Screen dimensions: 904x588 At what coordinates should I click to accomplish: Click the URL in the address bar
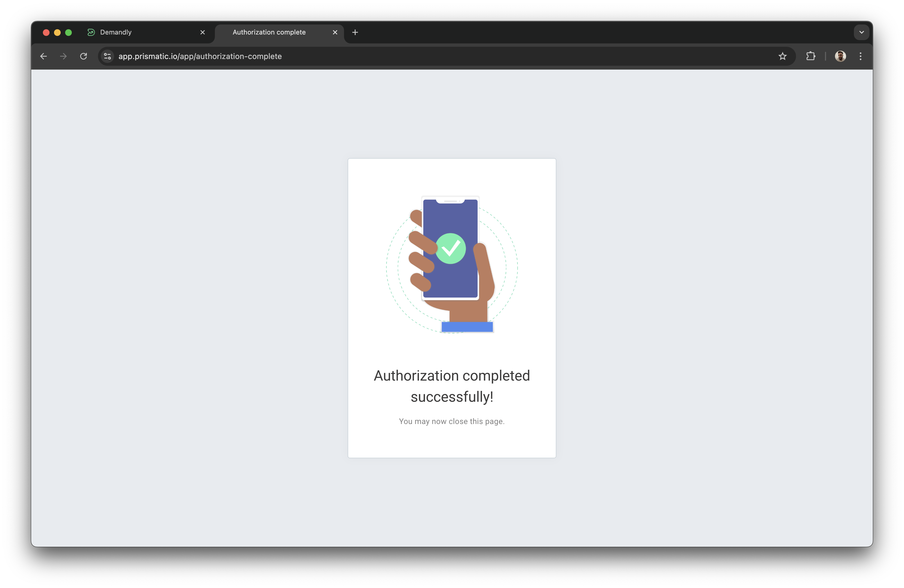tap(200, 56)
